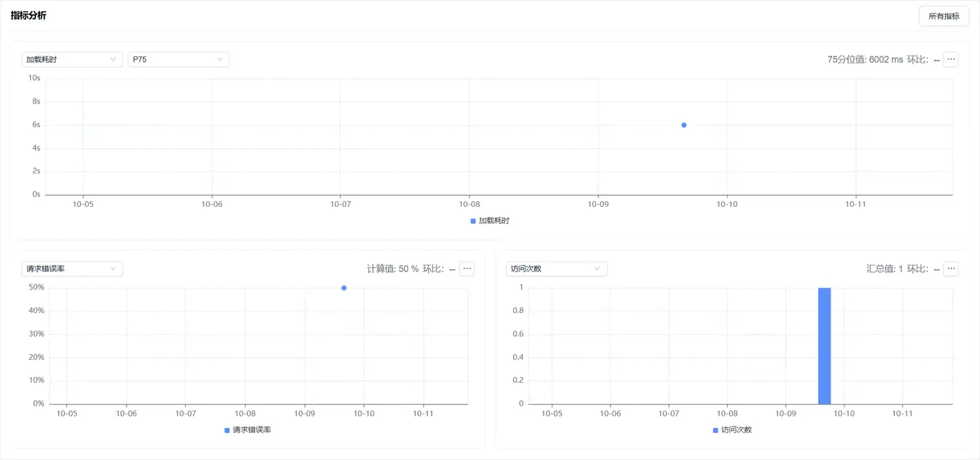
Task: Click the 计算值 50 % summary text
Action: (393, 269)
